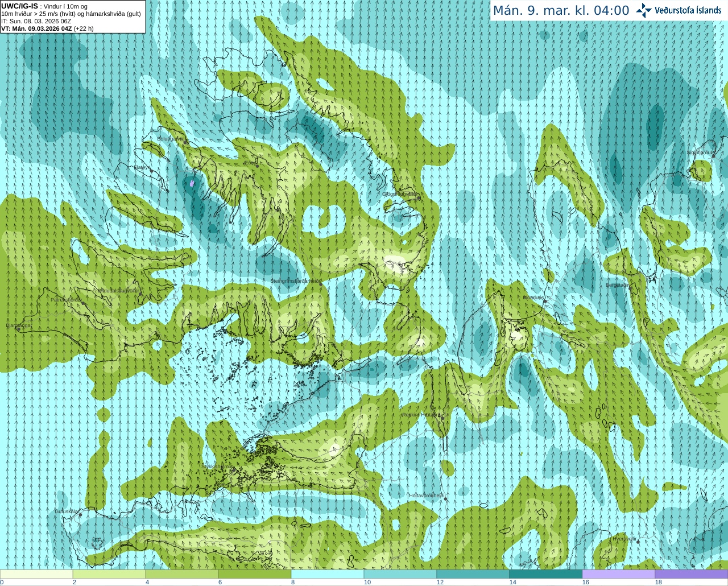Image resolution: width=728 pixels, height=586 pixels.
Task: Click the IT: Sun. 08. 03. 2026 06Z line
Action: [36, 21]
